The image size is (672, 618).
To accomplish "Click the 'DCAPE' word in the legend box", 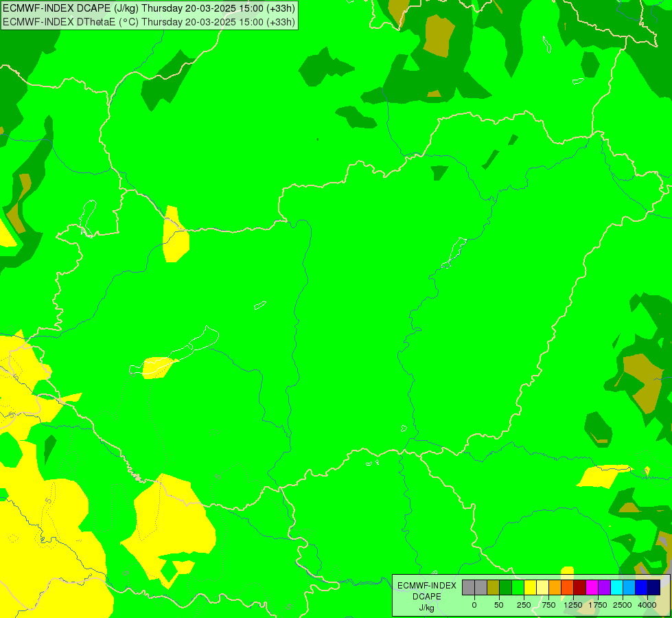I will pos(427,597).
